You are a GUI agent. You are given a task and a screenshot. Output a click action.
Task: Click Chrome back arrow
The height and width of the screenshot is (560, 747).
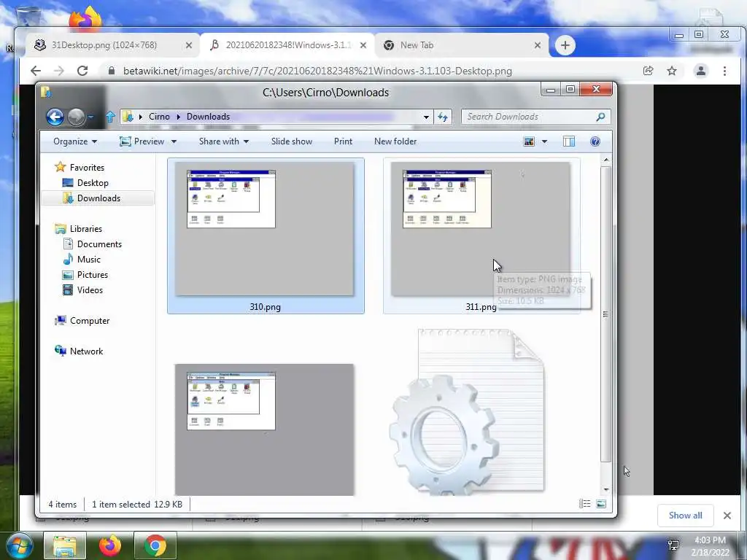pos(36,71)
